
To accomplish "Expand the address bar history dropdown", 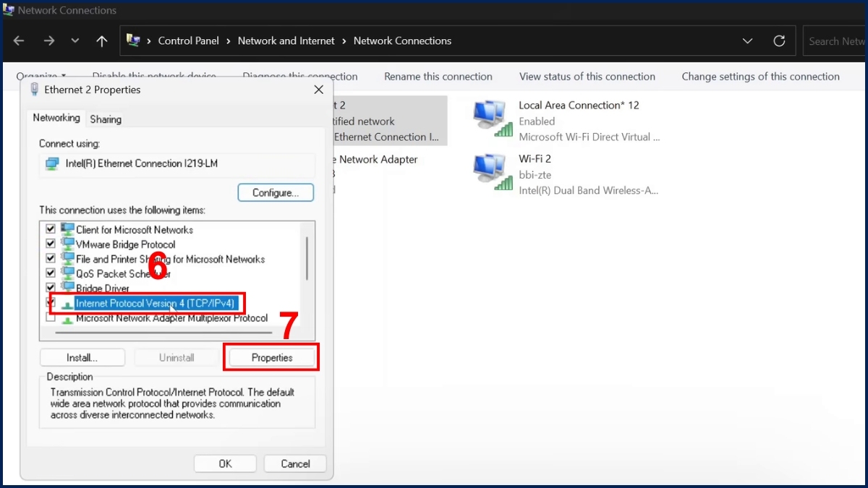I will (x=748, y=41).
